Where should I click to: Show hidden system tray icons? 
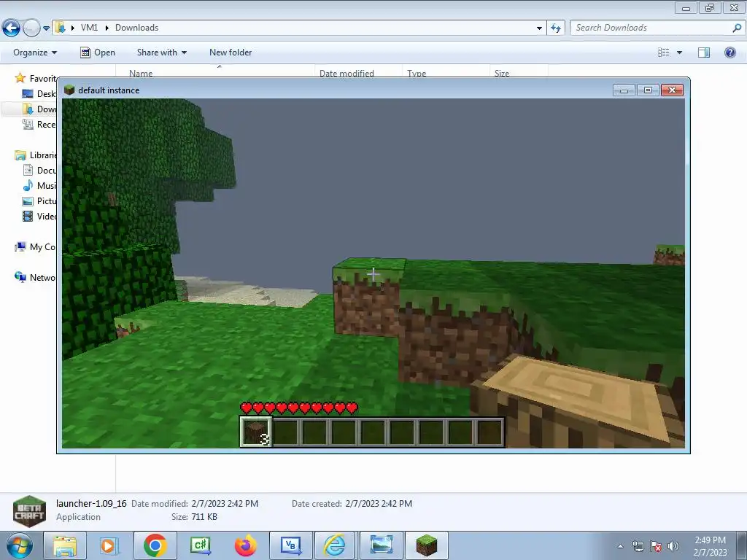pos(620,546)
